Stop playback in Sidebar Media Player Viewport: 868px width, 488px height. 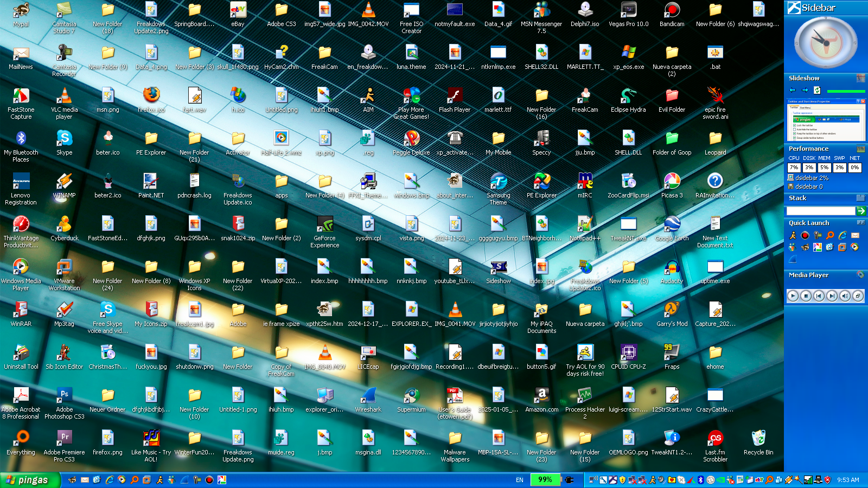(x=806, y=296)
